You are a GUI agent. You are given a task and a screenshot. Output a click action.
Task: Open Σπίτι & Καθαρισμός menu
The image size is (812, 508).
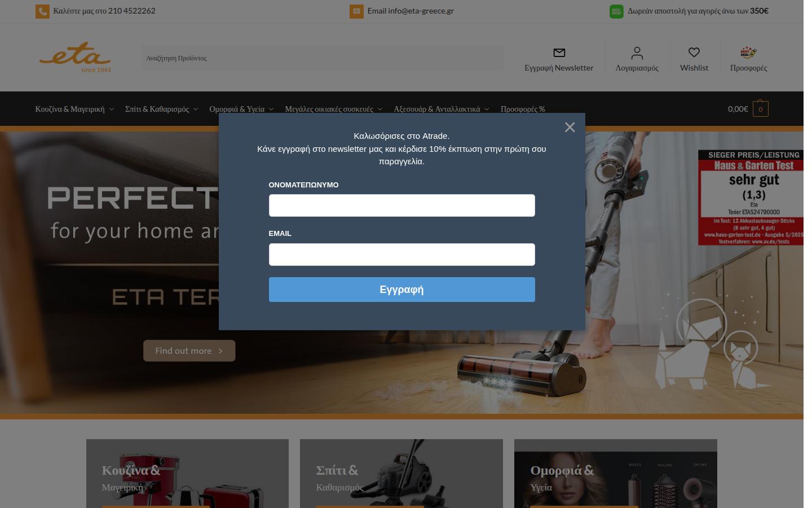pos(157,109)
